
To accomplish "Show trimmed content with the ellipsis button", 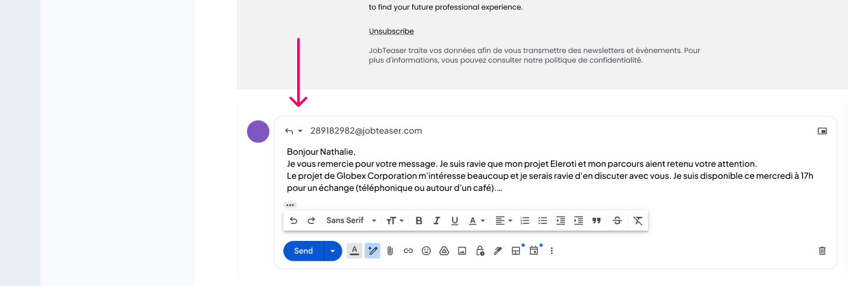I will 290,205.
